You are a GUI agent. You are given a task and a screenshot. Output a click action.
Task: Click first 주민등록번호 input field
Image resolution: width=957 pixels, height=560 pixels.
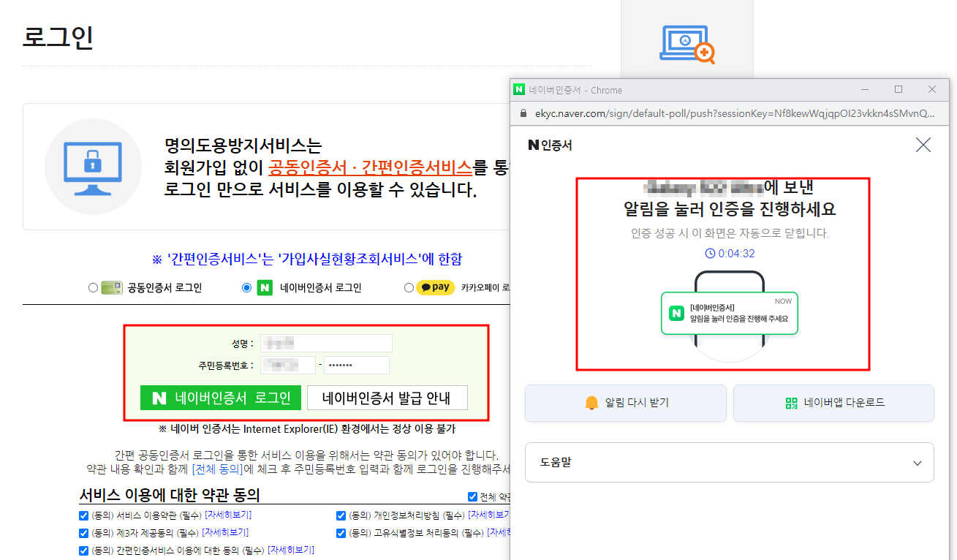287,365
